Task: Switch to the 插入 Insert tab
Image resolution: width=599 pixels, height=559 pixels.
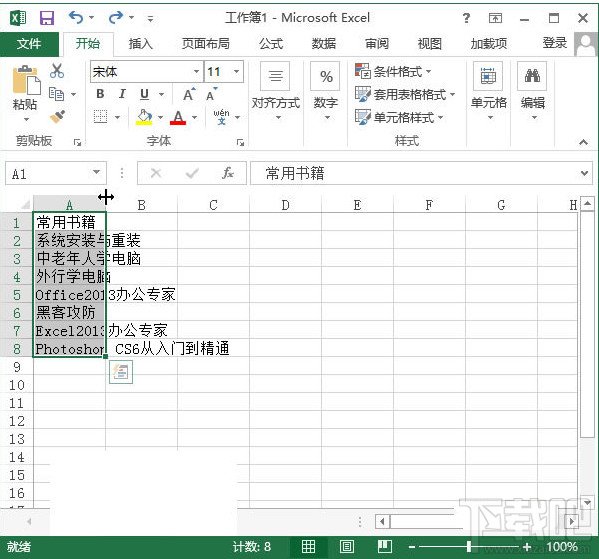Action: [x=140, y=44]
